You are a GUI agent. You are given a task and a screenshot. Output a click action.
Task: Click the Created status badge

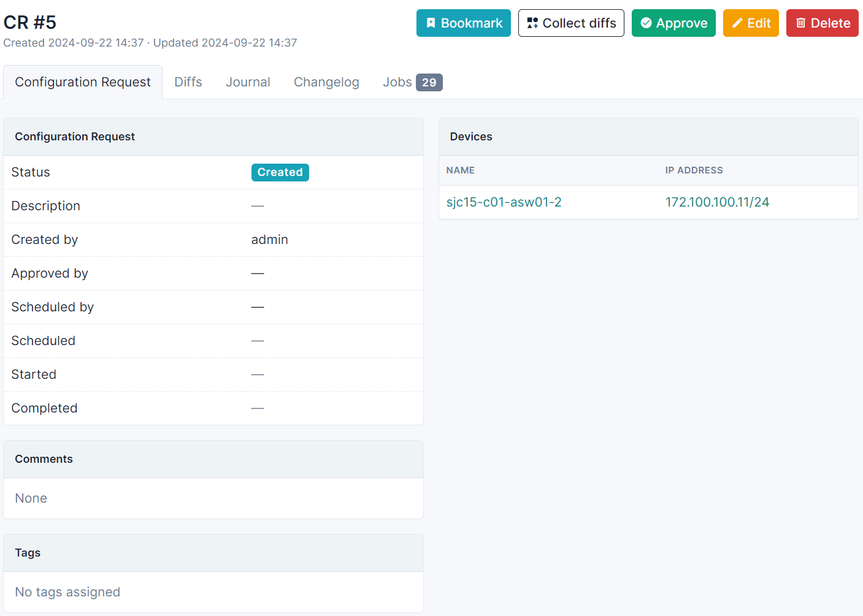[280, 172]
